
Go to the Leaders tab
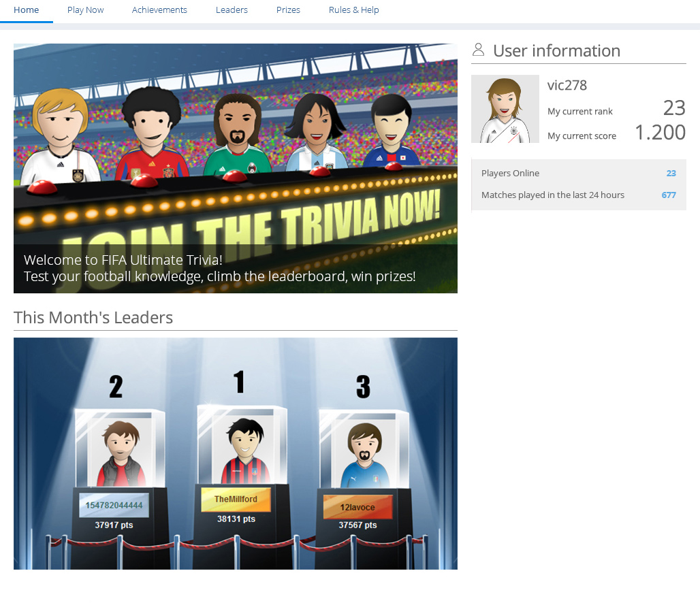point(232,10)
